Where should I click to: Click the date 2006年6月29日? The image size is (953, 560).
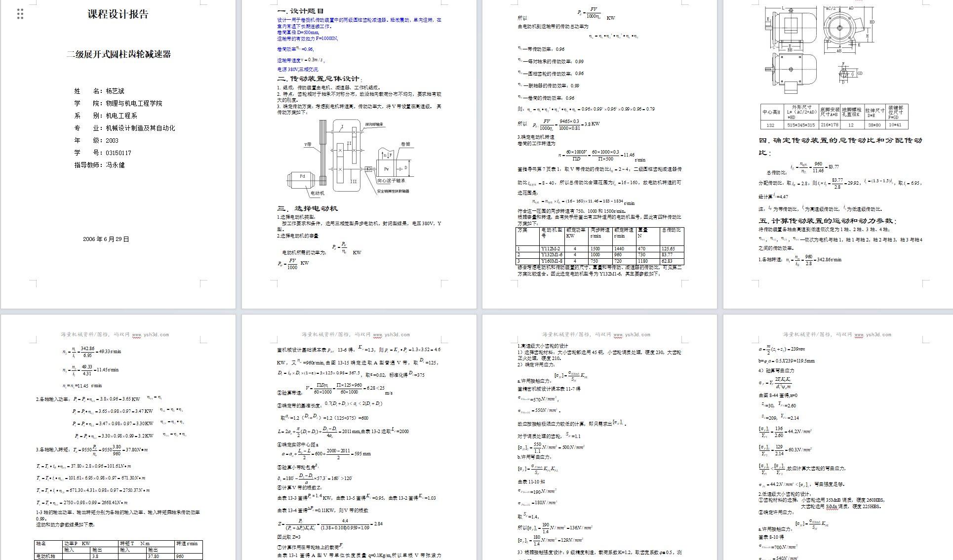coord(106,239)
